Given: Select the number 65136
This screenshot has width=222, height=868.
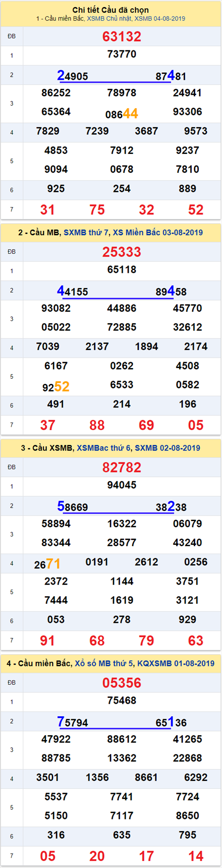Looking at the screenshot, I should pyautogui.click(x=171, y=722).
